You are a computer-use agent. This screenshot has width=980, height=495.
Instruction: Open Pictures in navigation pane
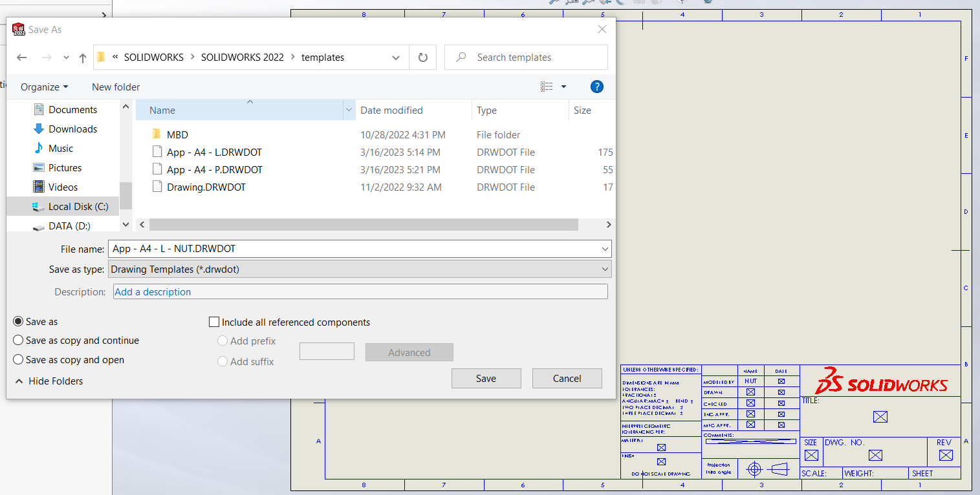tap(65, 168)
